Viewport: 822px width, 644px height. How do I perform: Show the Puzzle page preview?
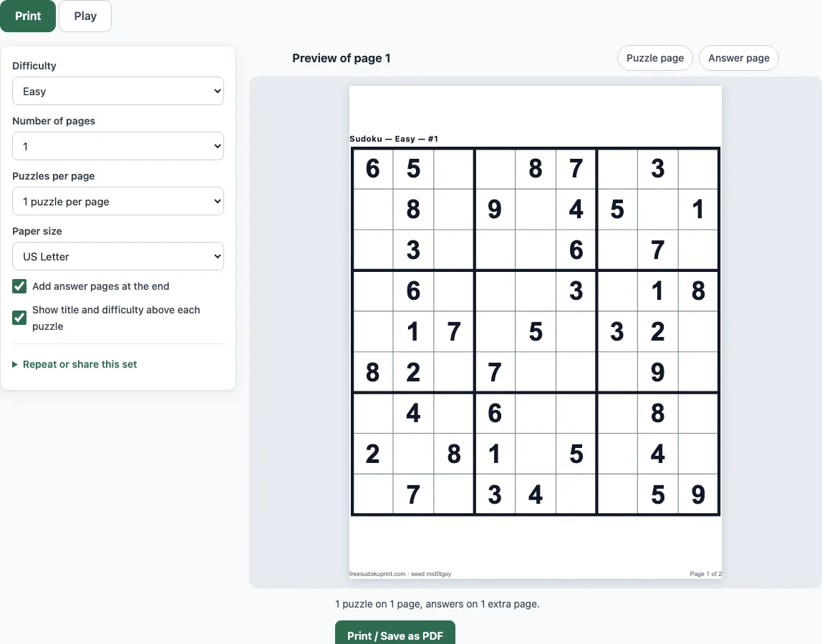(x=654, y=58)
